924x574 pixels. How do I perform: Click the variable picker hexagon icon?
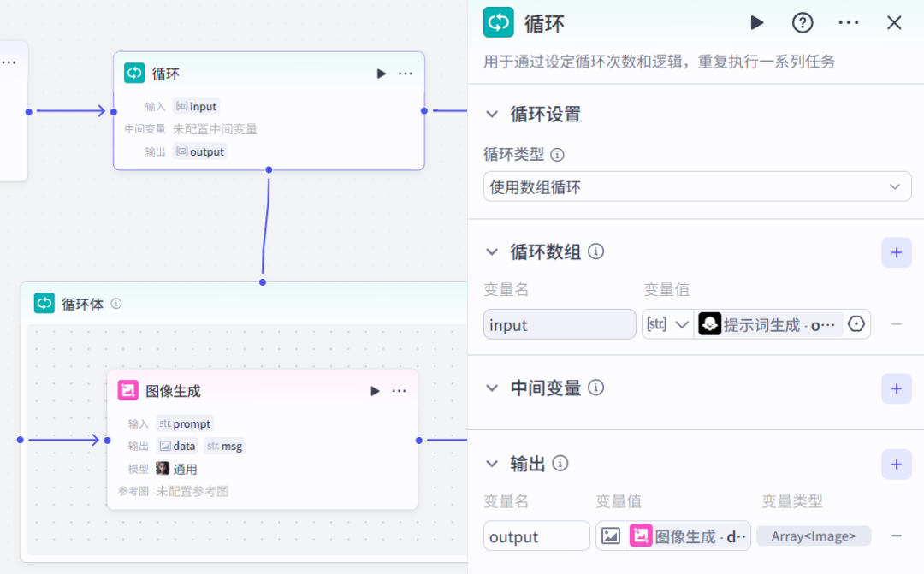pyautogui.click(x=856, y=324)
